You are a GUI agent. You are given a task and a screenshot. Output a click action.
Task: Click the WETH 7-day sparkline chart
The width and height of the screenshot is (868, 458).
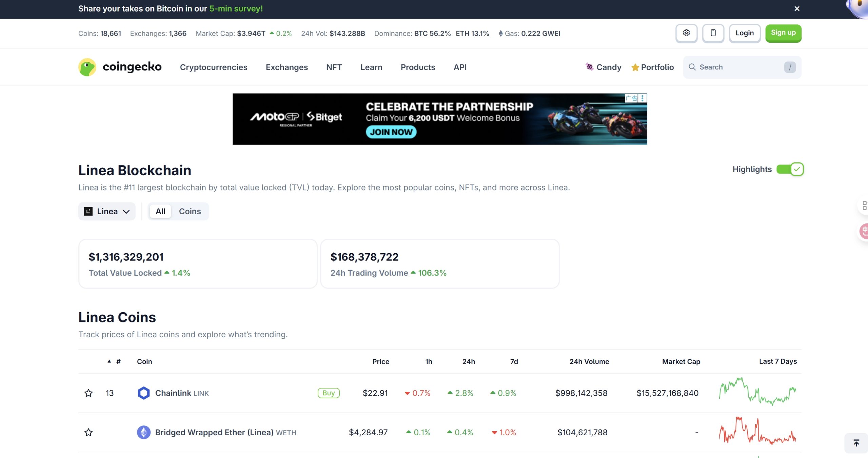pyautogui.click(x=757, y=431)
